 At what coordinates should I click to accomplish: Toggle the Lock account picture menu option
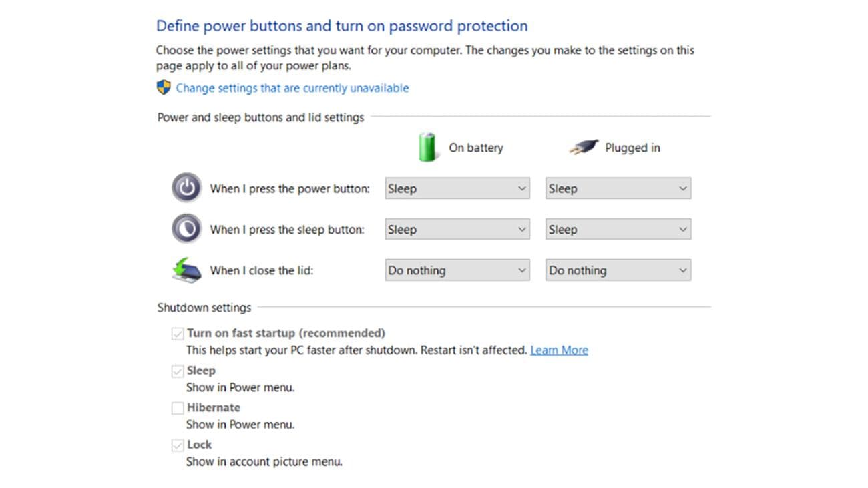click(x=178, y=444)
